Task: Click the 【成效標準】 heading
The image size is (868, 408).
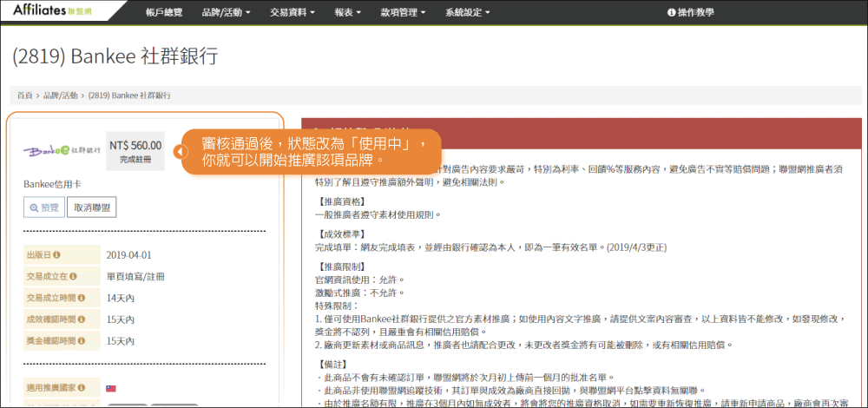Action: 343,234
